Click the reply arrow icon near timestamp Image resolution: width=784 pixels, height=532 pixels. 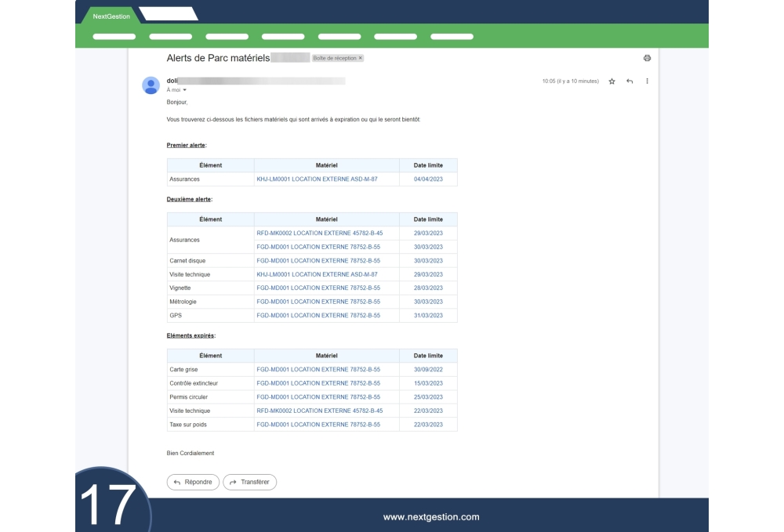(630, 81)
